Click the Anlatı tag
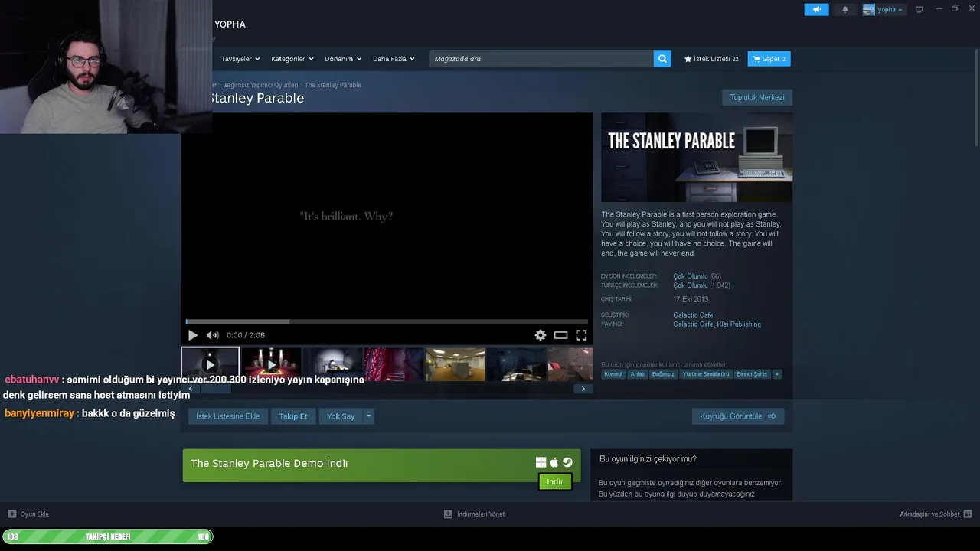Screen dimensions: 980x551 click(x=638, y=374)
